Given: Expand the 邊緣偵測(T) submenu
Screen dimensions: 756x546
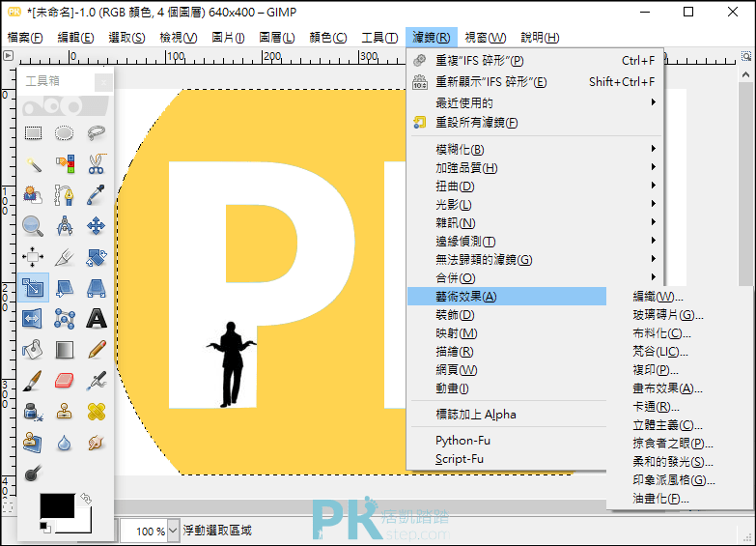Looking at the screenshot, I should tap(536, 241).
